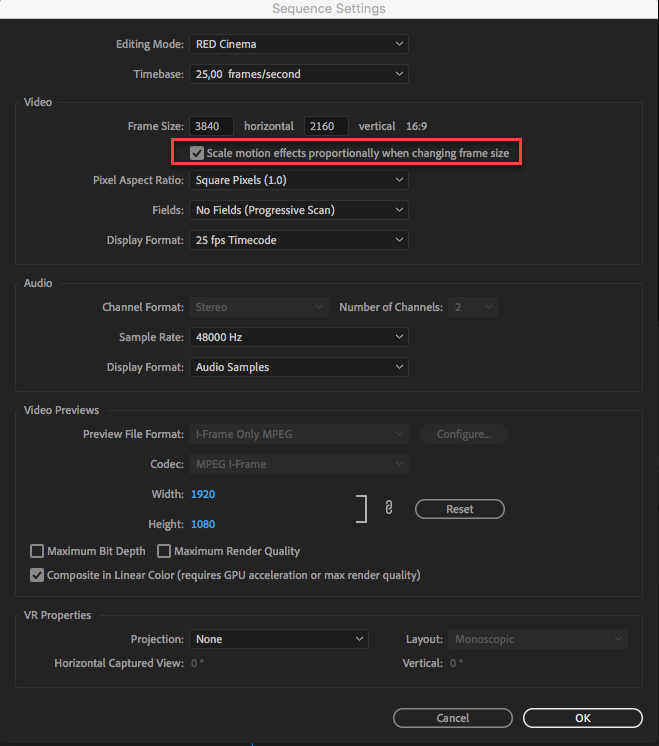Enable Maximum Bit Depth checkbox
This screenshot has width=659, height=746.
(37, 551)
